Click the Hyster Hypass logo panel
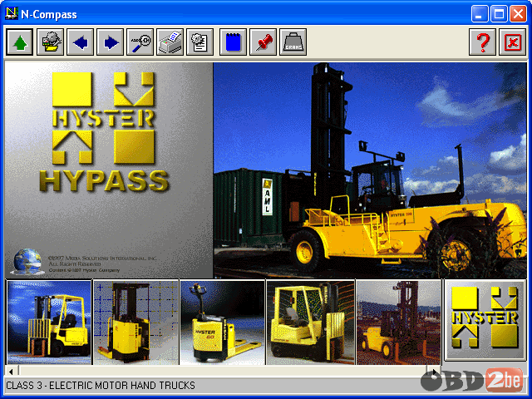The width and height of the screenshot is (532, 399). 109,170
